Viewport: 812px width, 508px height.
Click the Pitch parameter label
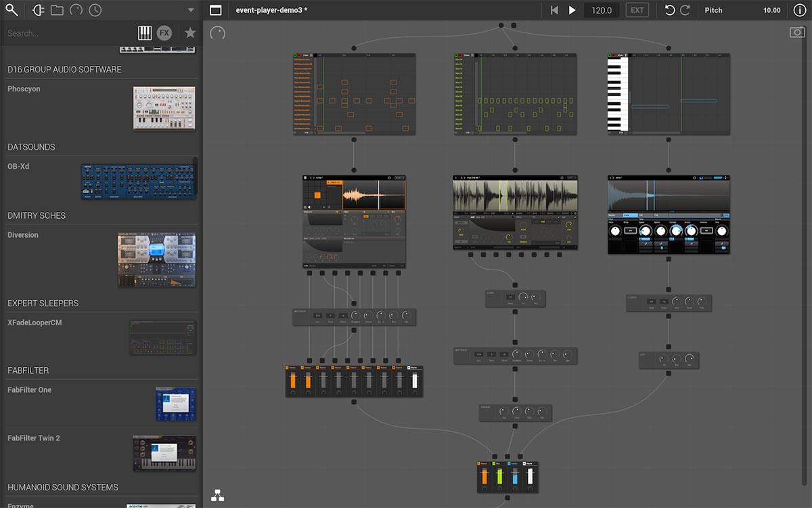click(713, 10)
